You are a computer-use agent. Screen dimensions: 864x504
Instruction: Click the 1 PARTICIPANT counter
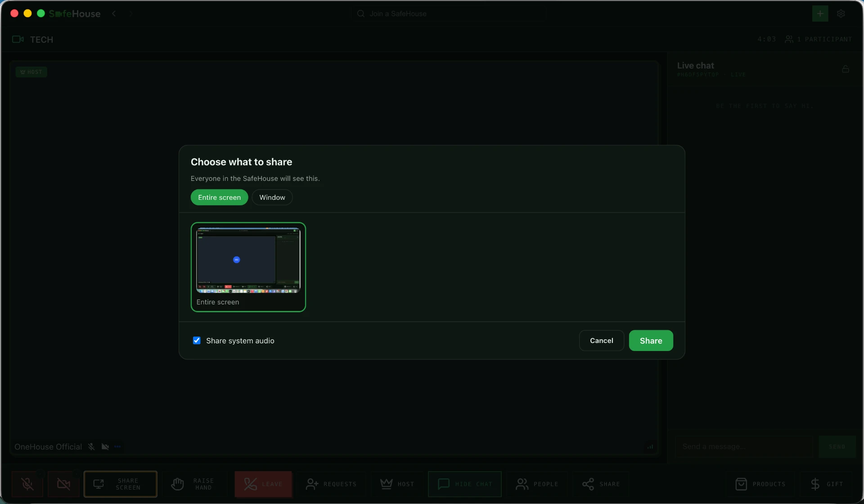(x=819, y=39)
